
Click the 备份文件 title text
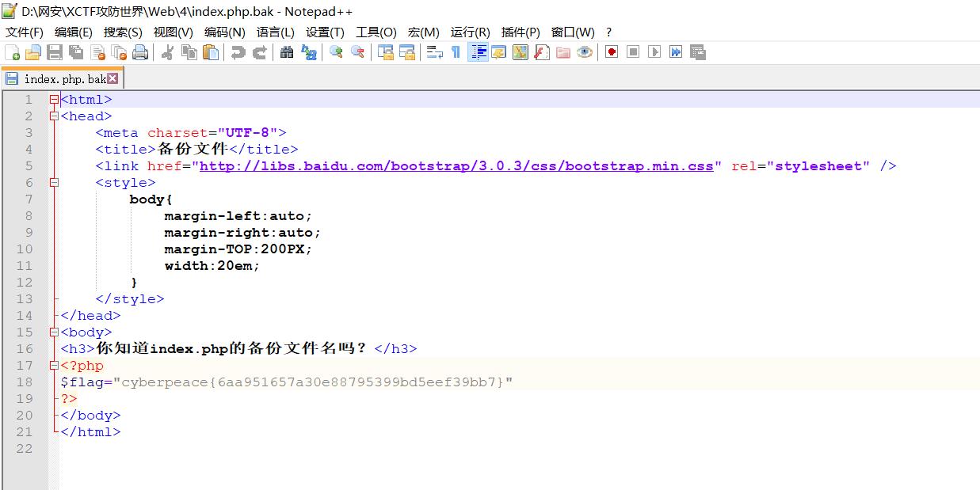click(x=193, y=149)
